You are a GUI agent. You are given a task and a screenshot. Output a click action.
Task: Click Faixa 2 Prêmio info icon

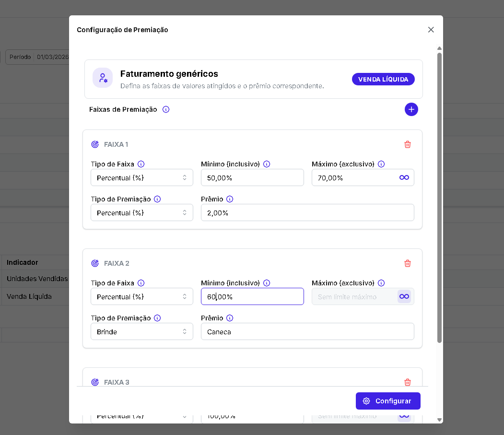pos(230,318)
